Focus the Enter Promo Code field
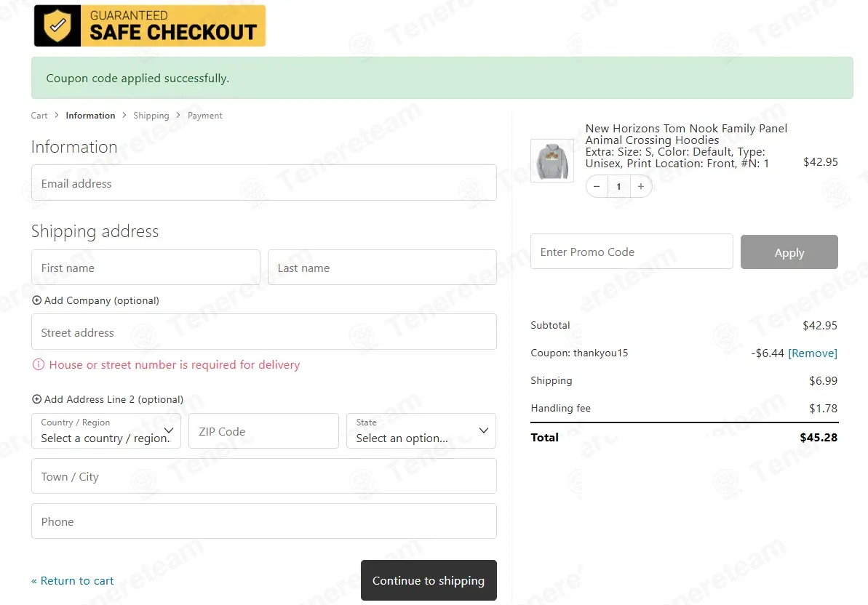868x605 pixels. [x=632, y=252]
